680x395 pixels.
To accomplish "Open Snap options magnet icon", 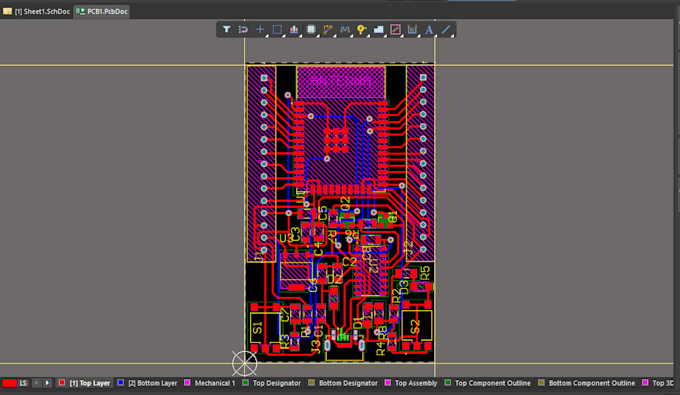I will pyautogui.click(x=243, y=29).
